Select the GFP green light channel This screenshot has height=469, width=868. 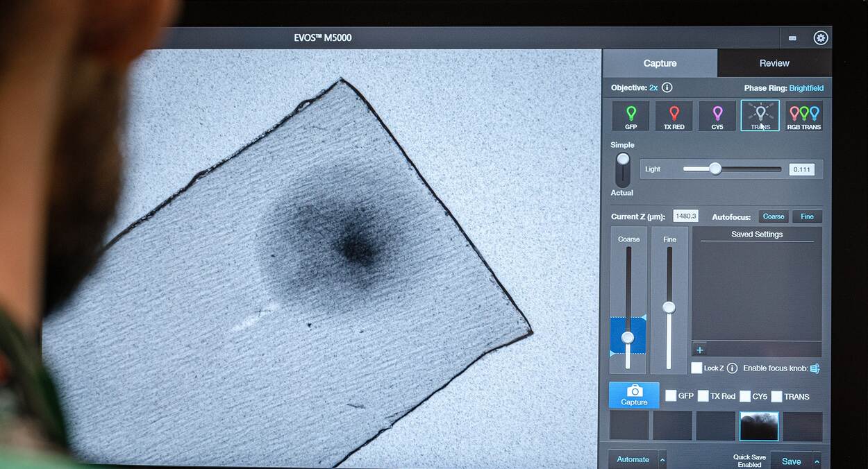pos(631,116)
